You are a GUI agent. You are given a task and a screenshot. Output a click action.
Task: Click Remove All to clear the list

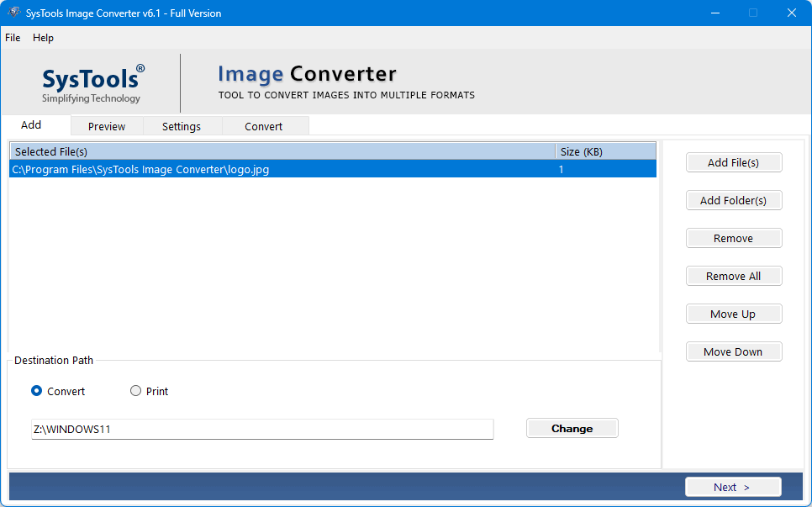pos(734,276)
